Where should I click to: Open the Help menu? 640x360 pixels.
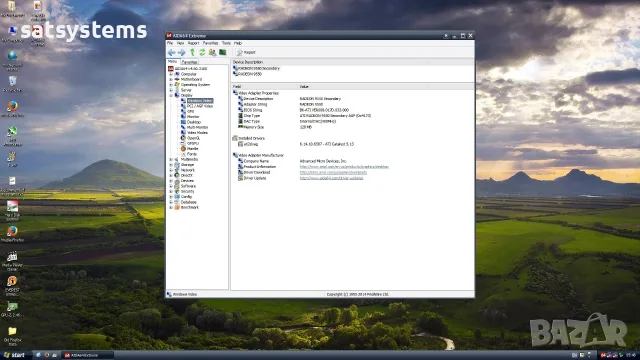[x=238, y=43]
